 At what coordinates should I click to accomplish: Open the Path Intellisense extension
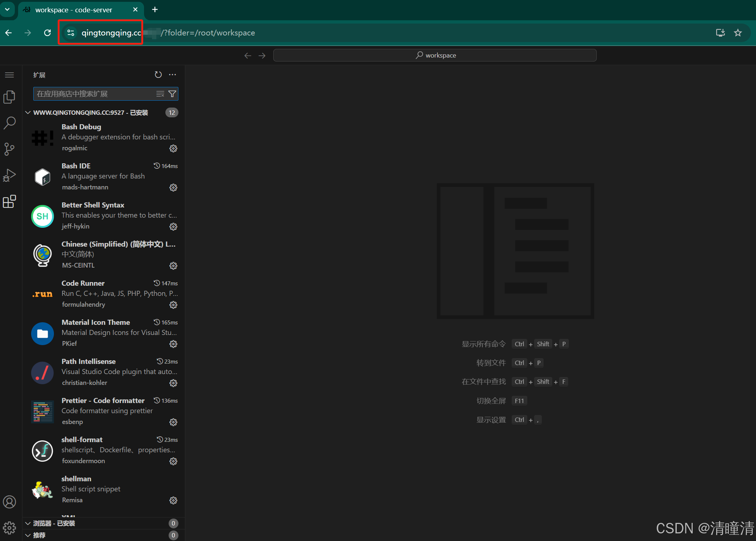(104, 372)
